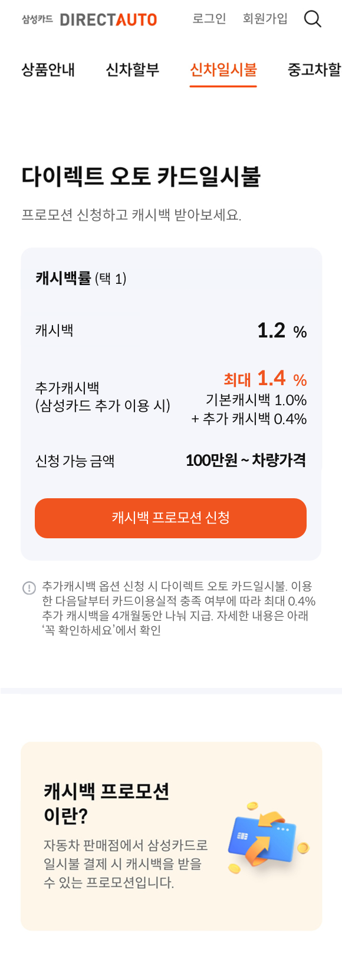Click the exclamation info icon beside the notice

point(29,585)
